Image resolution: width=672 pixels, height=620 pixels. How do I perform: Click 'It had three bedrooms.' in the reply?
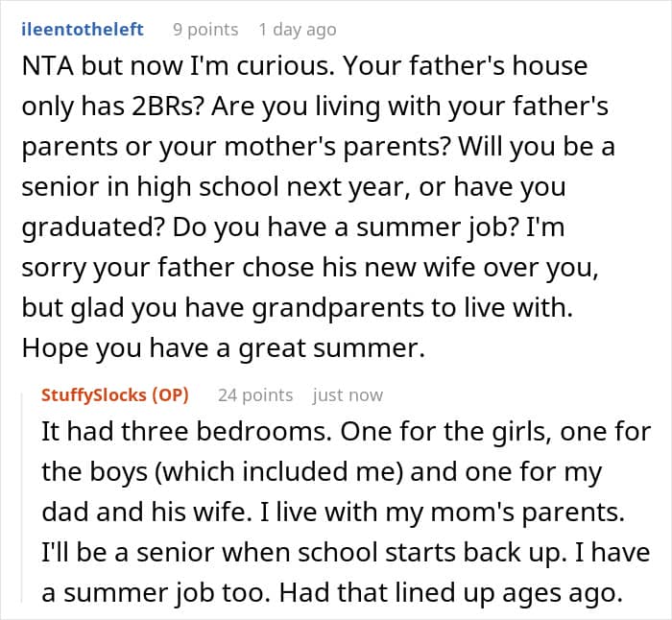(187, 432)
